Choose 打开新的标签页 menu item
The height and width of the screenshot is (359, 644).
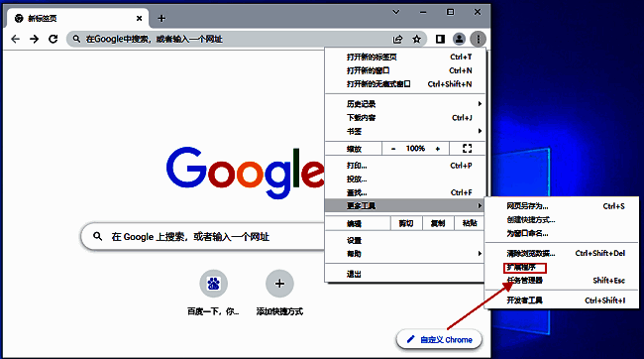coord(405,57)
